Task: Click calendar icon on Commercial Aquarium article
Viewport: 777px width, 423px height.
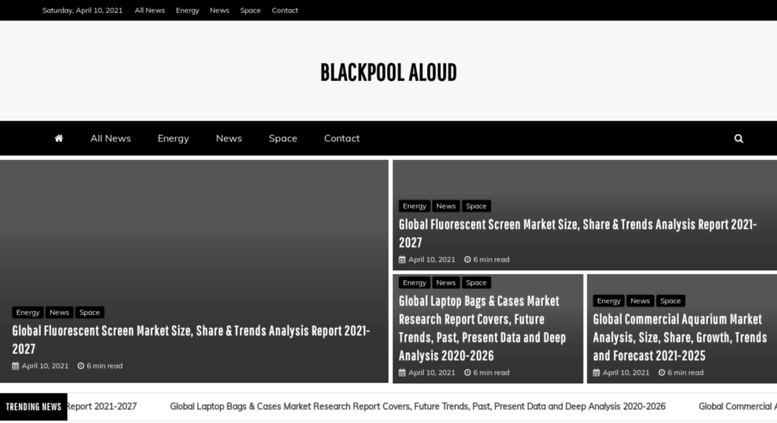Action: pos(596,372)
